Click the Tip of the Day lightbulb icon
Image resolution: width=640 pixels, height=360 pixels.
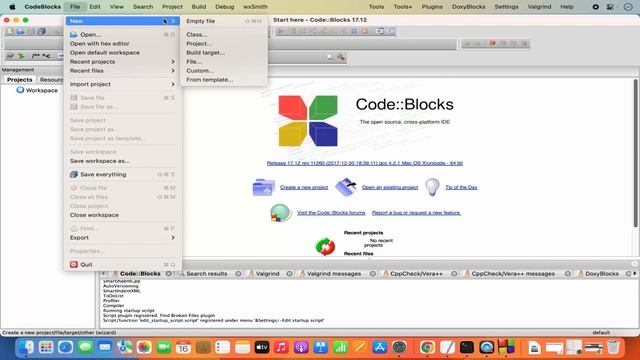(432, 187)
